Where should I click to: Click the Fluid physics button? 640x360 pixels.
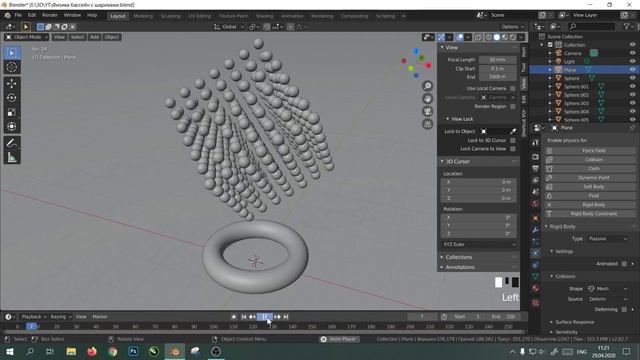pos(590,196)
